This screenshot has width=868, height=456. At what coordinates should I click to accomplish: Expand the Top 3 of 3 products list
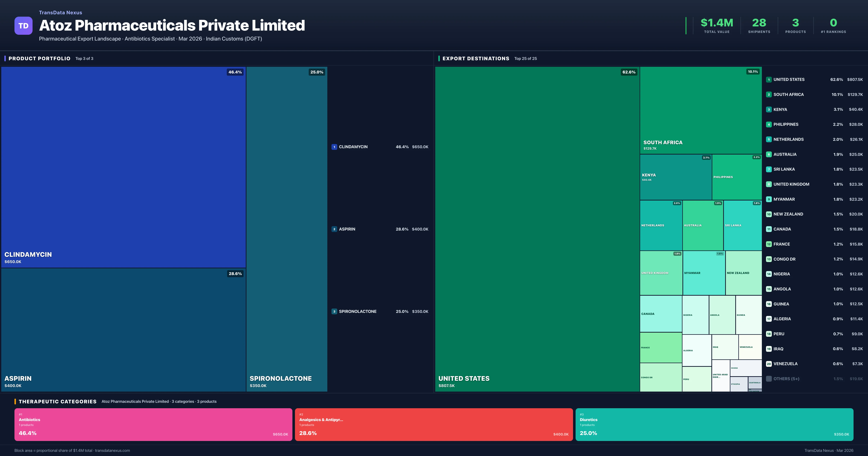click(85, 58)
